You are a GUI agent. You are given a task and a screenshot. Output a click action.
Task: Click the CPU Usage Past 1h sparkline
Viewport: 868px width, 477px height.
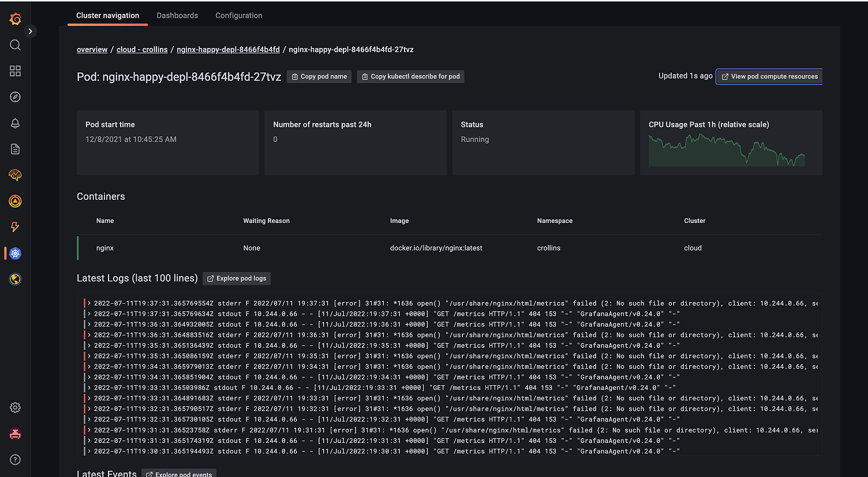click(727, 151)
